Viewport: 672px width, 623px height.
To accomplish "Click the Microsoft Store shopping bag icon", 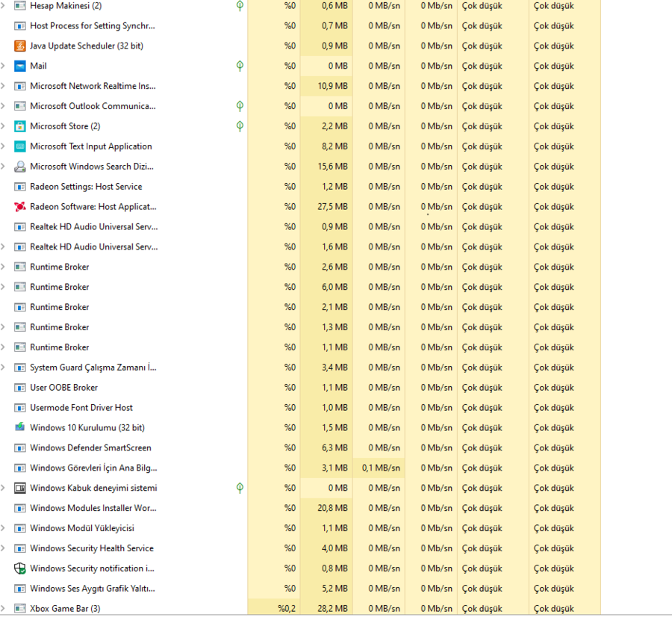I will (19, 126).
